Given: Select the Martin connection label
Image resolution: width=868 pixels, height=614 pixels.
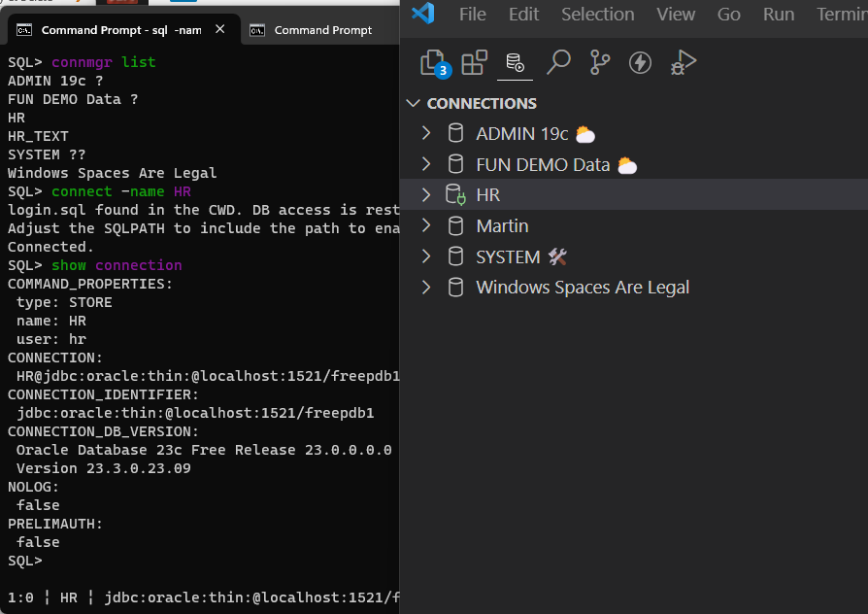Looking at the screenshot, I should coord(502,226).
